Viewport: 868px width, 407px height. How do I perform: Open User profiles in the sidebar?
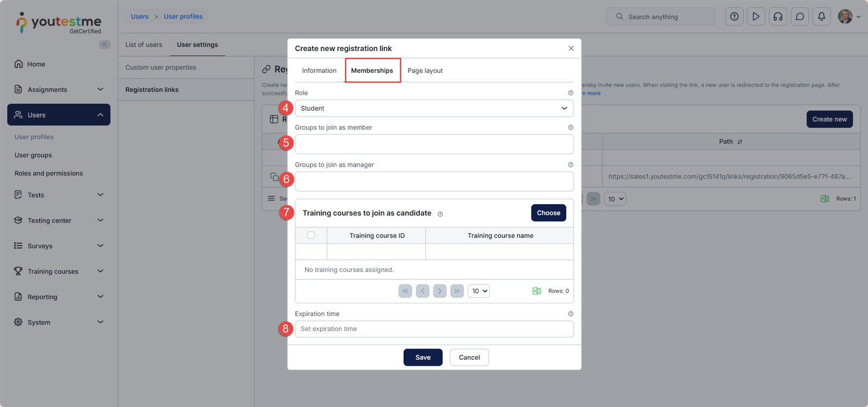pos(34,137)
